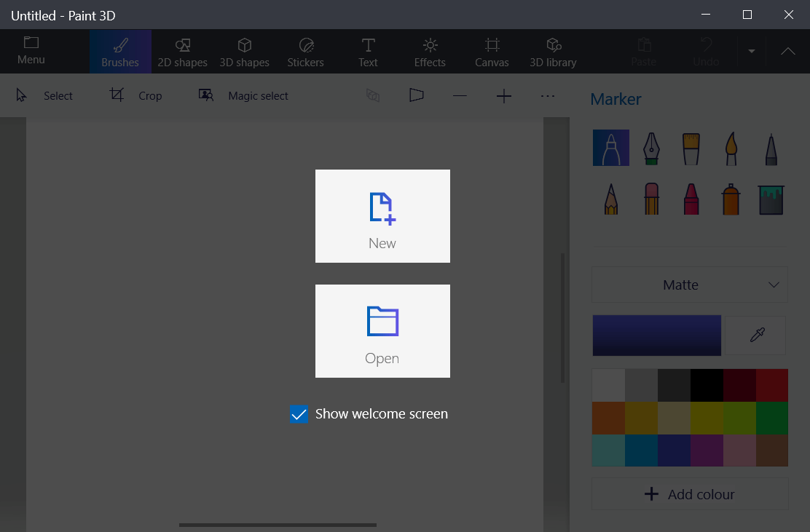Select the Fill bucket tool
Screen dimensions: 810x532
pos(771,199)
